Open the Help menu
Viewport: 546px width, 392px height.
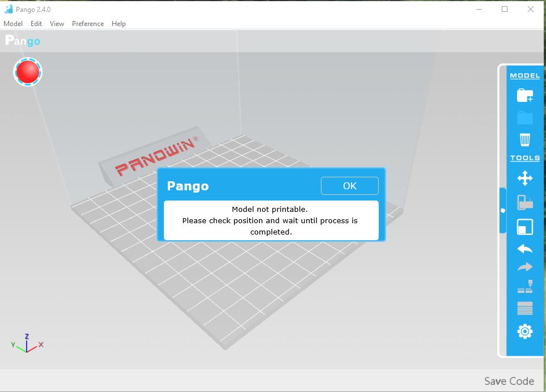pos(118,24)
